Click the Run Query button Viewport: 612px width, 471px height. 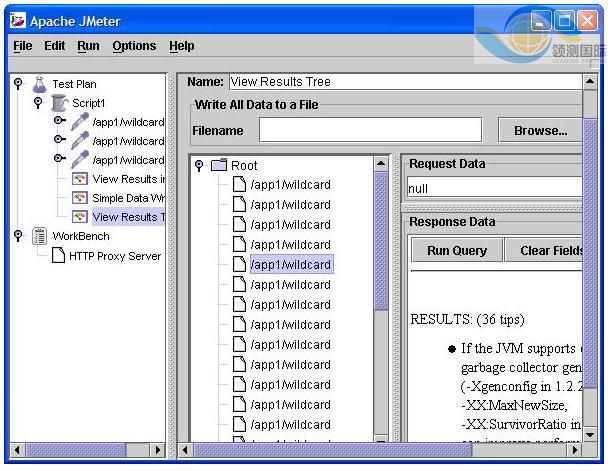[x=457, y=251]
